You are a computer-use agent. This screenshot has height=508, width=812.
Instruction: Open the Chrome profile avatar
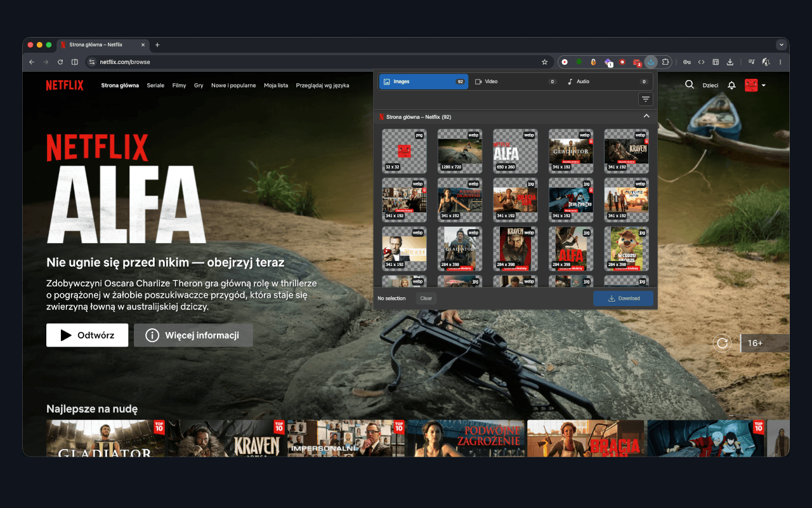pyautogui.click(x=766, y=62)
